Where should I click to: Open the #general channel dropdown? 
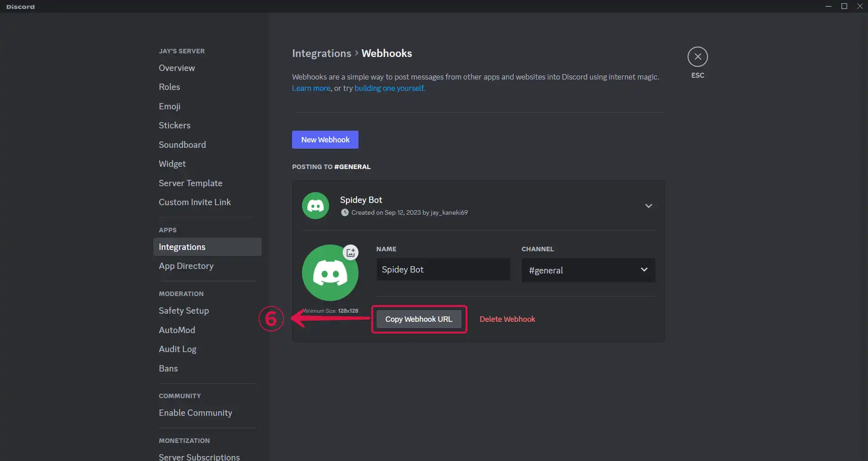pos(588,270)
